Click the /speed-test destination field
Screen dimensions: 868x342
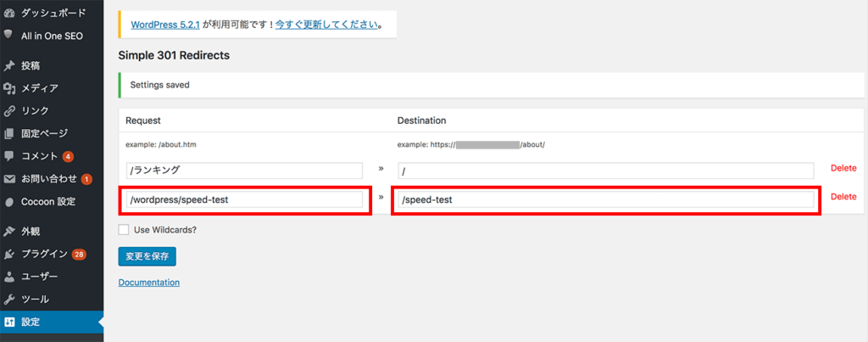(x=605, y=199)
